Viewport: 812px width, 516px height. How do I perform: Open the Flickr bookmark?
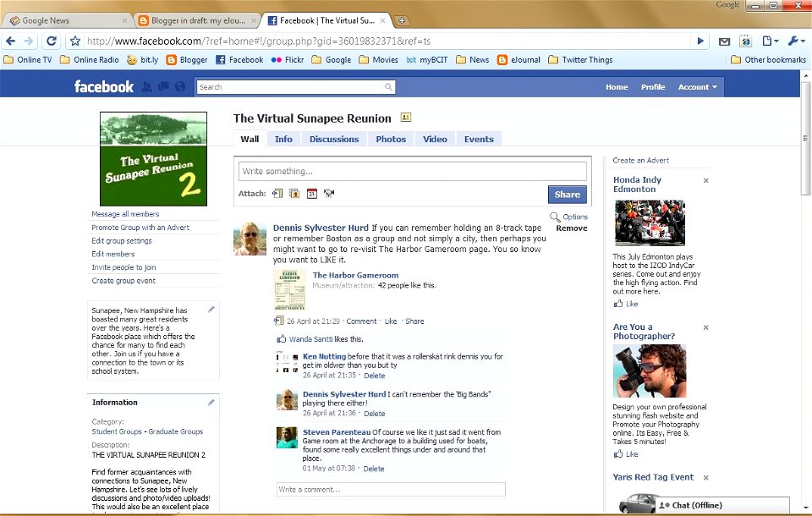click(288, 59)
